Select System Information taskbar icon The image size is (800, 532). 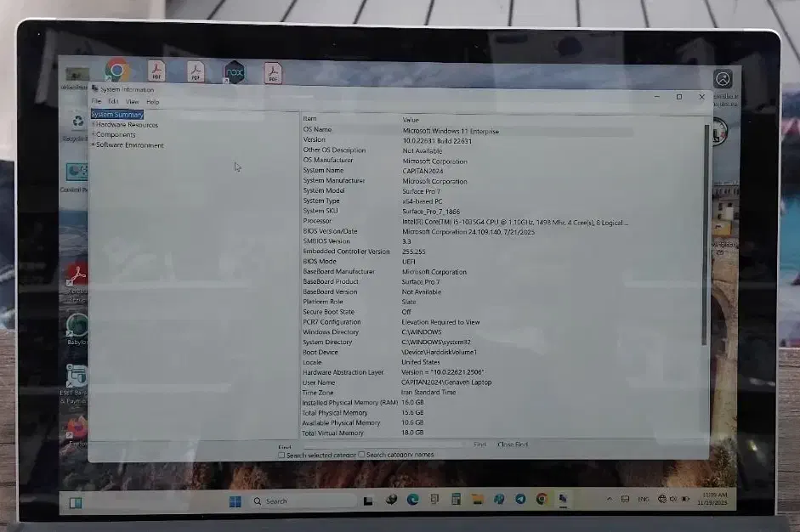(563, 498)
